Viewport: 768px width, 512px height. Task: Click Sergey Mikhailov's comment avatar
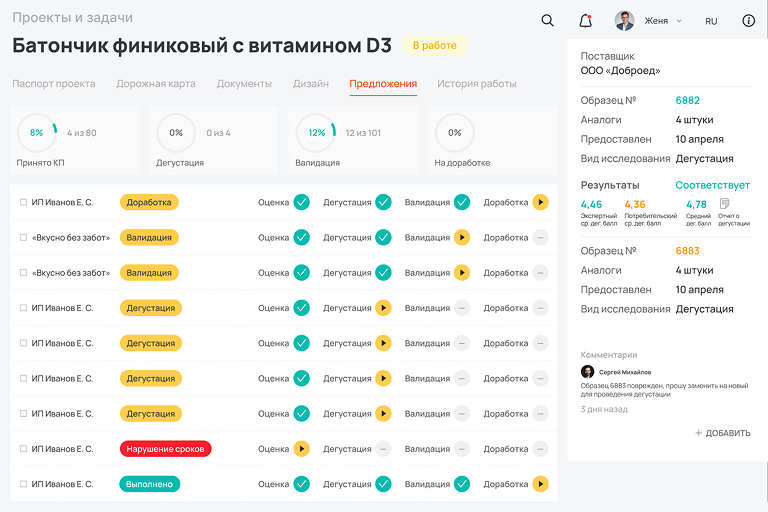click(x=587, y=372)
